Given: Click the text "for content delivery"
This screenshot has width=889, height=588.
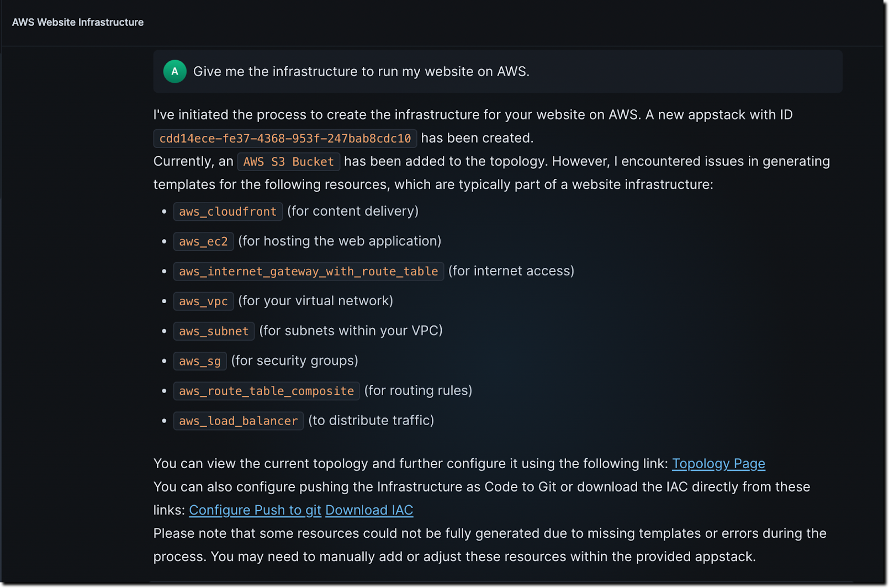Looking at the screenshot, I should click(353, 211).
